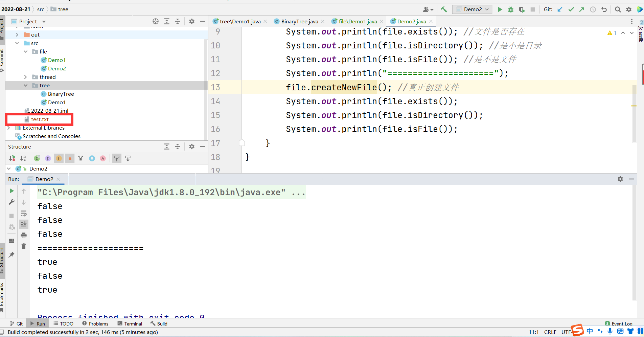Select test.txt in Project tree
Screen dimensions: 644x337
40,119
